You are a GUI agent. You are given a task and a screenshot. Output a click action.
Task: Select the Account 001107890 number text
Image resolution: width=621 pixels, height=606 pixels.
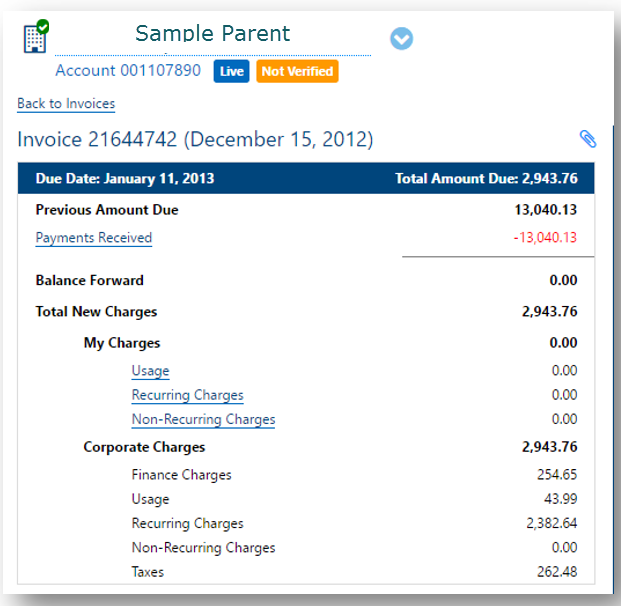pos(128,71)
